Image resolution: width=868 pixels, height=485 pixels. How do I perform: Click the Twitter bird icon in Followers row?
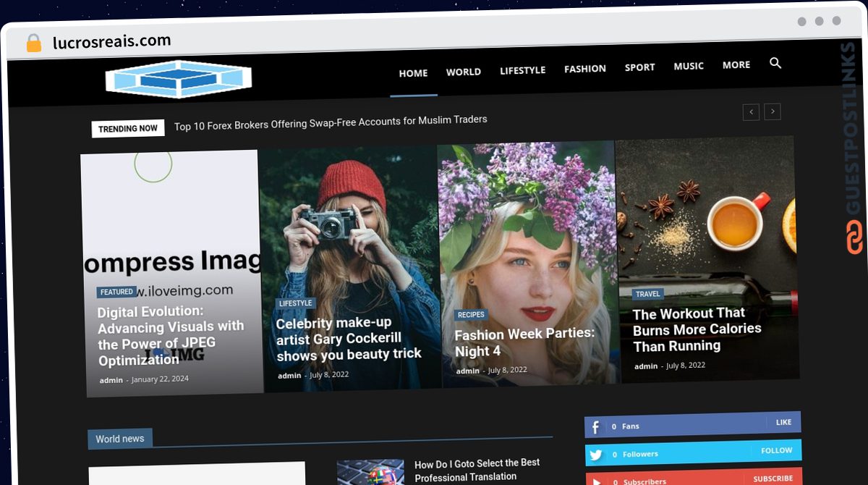click(x=596, y=455)
